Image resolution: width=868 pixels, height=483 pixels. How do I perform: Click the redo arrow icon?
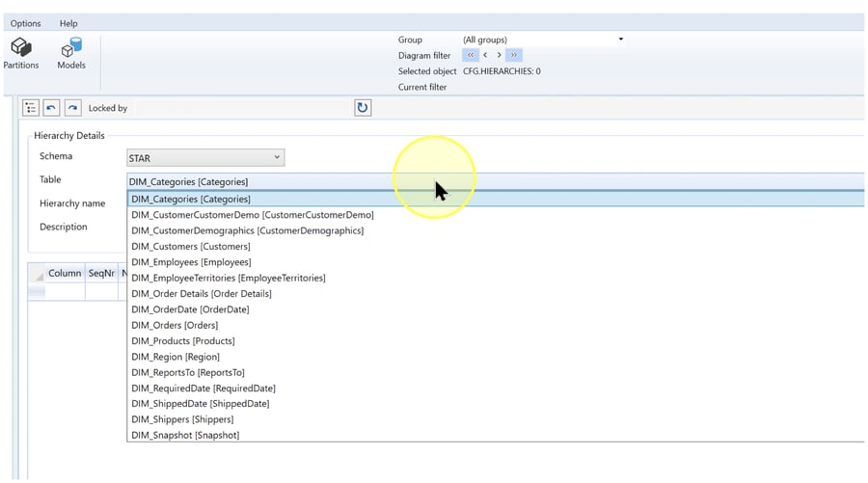pos(72,108)
